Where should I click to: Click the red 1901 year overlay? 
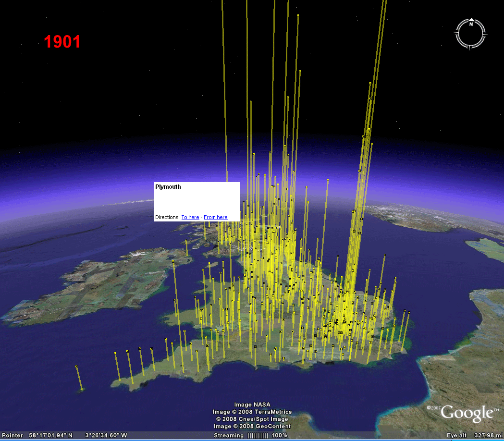tap(62, 42)
